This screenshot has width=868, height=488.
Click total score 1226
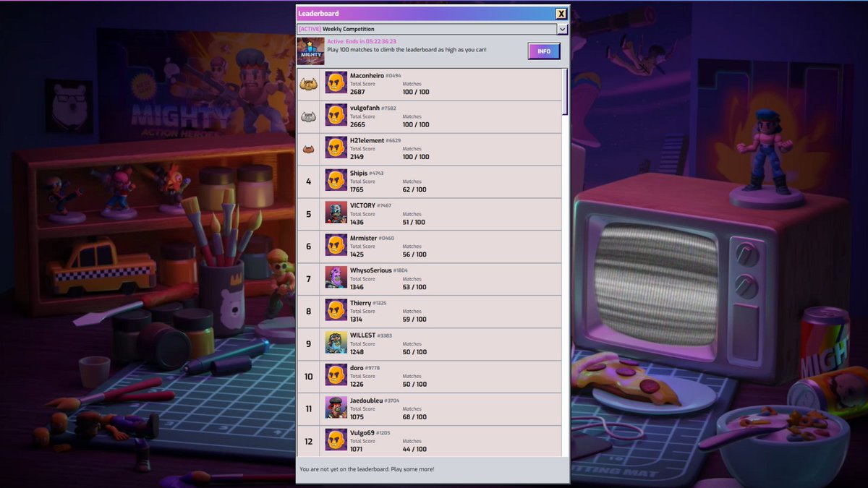point(357,385)
